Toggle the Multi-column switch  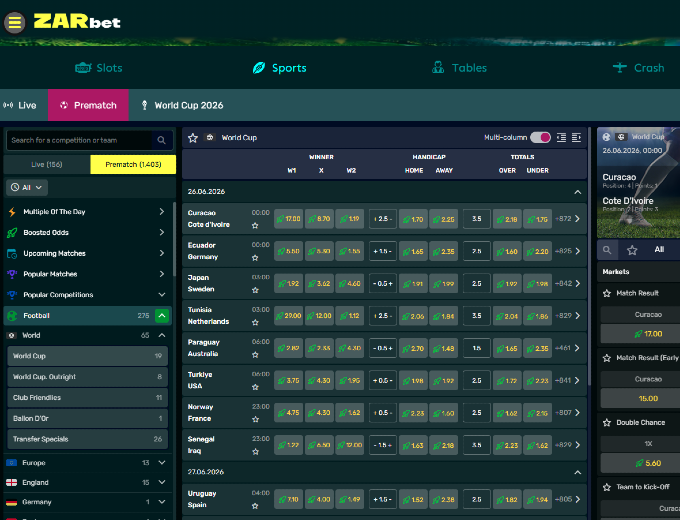(x=540, y=137)
